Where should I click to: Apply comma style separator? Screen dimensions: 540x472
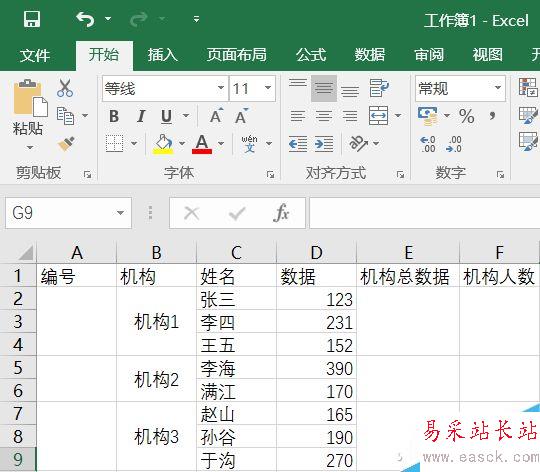click(492, 116)
